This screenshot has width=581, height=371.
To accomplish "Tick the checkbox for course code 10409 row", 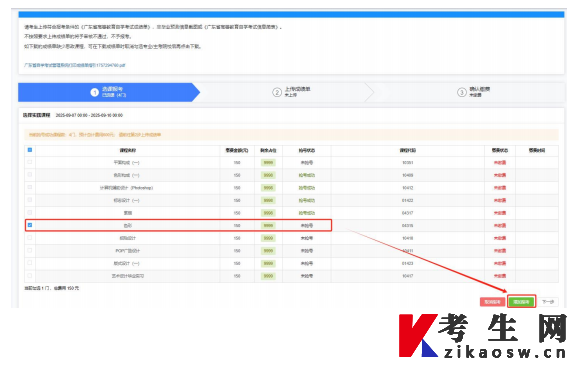I will tap(30, 175).
